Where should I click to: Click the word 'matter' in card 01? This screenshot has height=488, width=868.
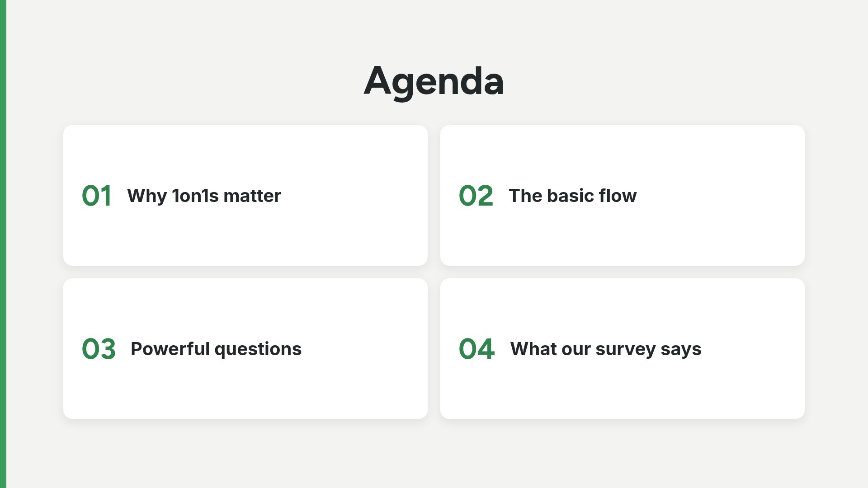[x=252, y=196]
